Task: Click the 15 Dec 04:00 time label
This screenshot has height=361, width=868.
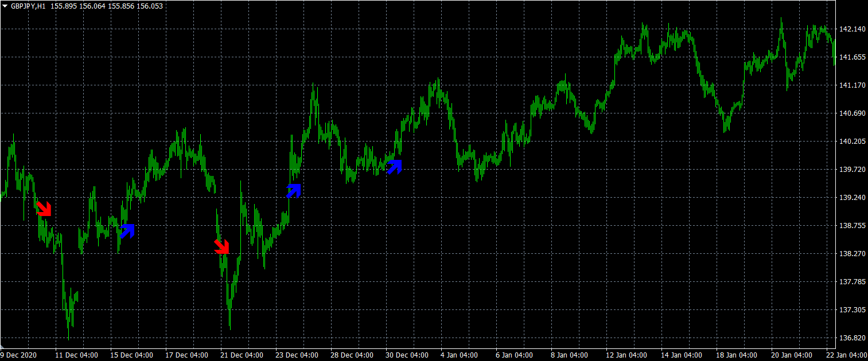Action: coord(131,355)
